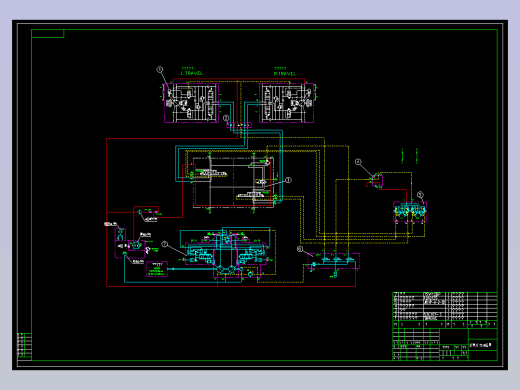Screen dimensions: 520x390
Task: Click the L.TRAVEL label text
Action: pos(191,73)
